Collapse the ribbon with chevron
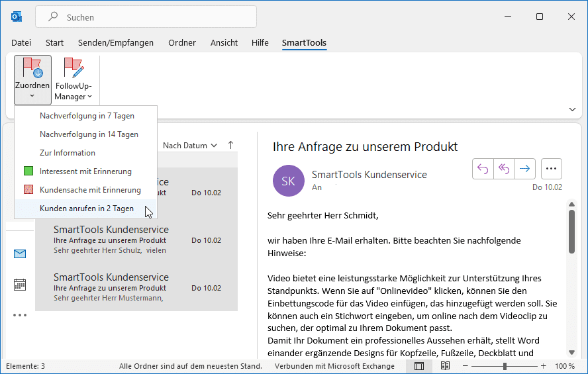 click(x=572, y=109)
